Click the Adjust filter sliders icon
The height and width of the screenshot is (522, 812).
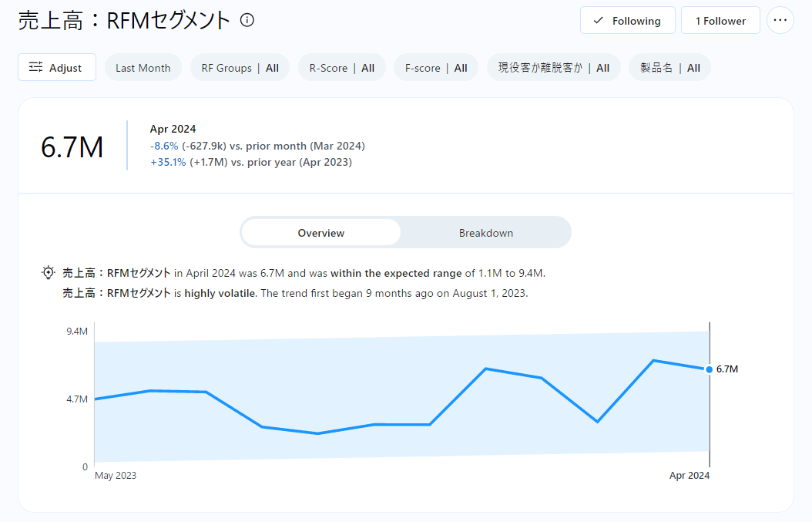[x=35, y=68]
